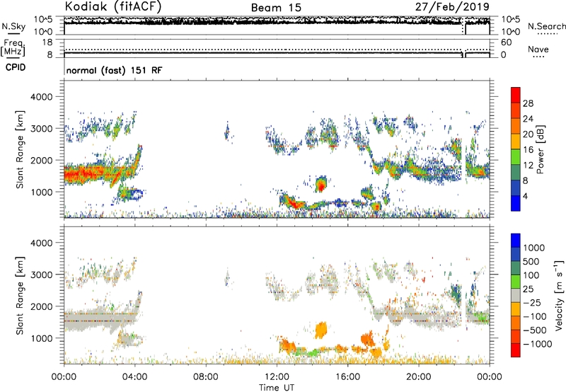Click the red top segment of Power colorbar

(x=516, y=95)
